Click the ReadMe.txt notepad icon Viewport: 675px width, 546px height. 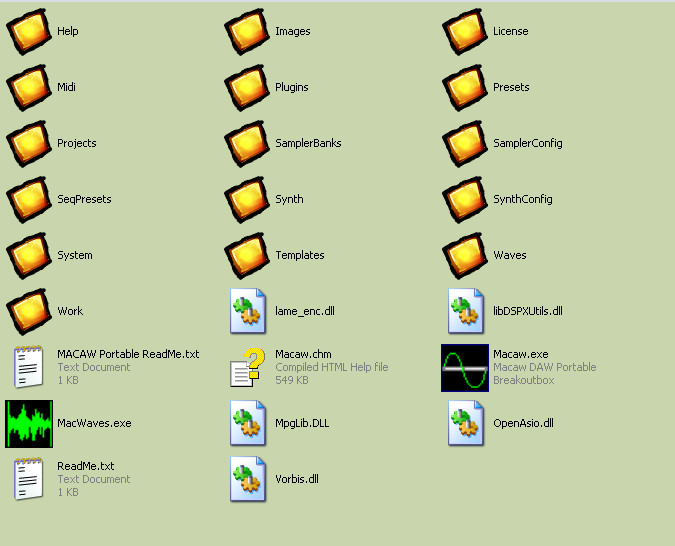click(x=28, y=478)
